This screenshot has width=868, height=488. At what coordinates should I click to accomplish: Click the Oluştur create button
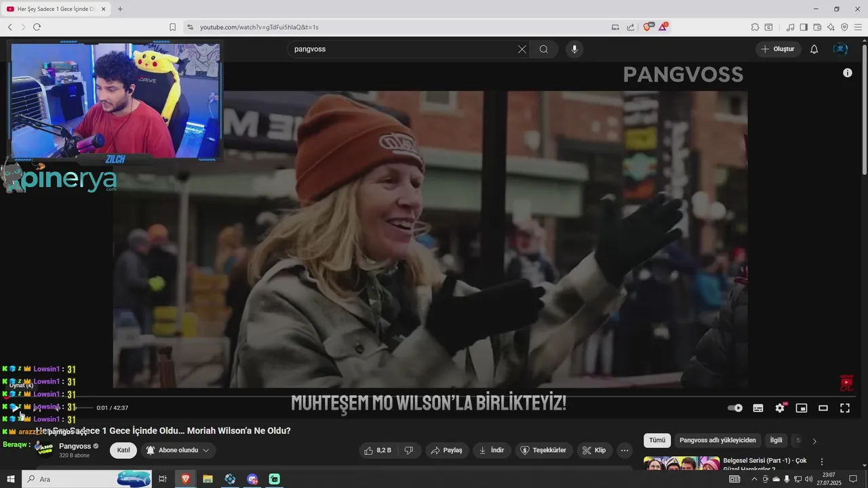click(x=778, y=49)
